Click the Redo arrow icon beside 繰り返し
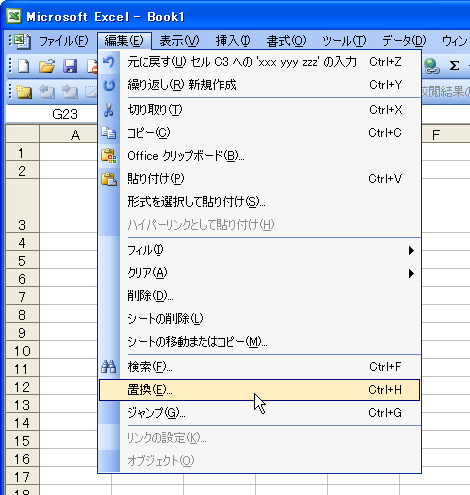Image resolution: width=470 pixels, height=495 pixels. 109,85
